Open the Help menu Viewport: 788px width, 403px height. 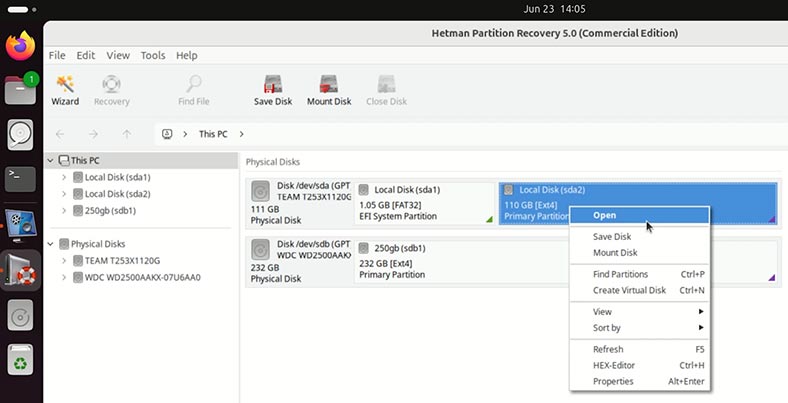point(186,55)
